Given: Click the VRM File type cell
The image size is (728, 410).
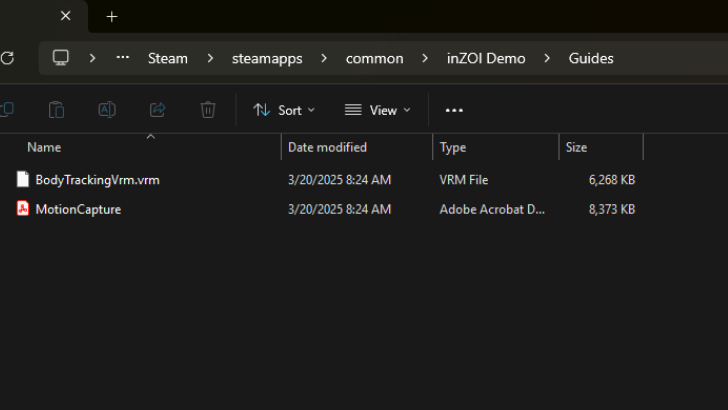Looking at the screenshot, I should click(464, 180).
